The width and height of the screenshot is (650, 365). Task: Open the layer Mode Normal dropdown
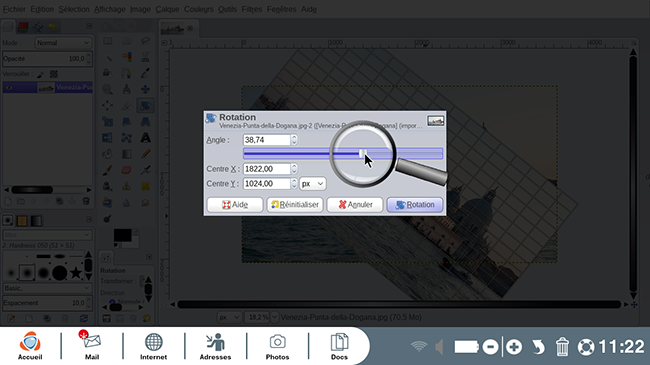tap(63, 43)
